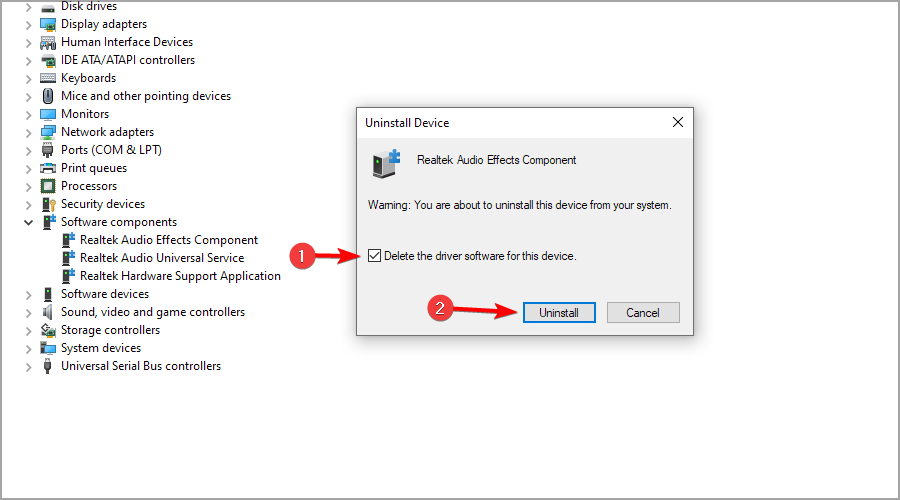Select the Sound, video and game controllers icon

[x=48, y=312]
